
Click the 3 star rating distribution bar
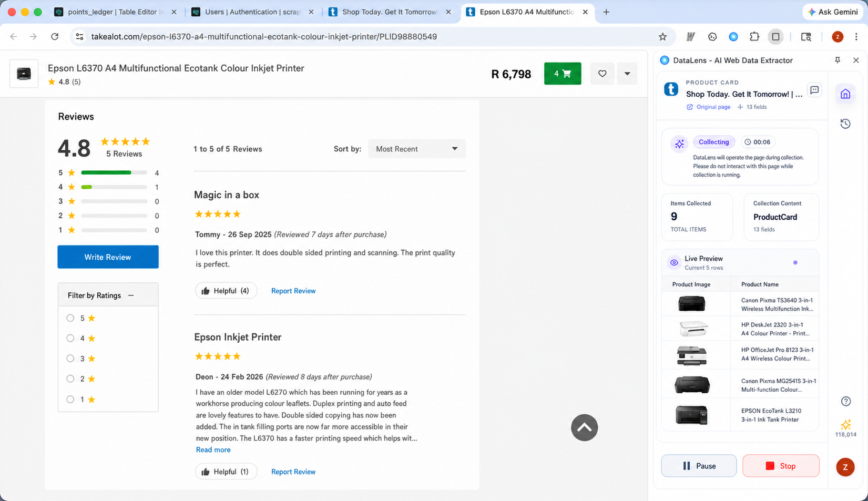click(114, 201)
